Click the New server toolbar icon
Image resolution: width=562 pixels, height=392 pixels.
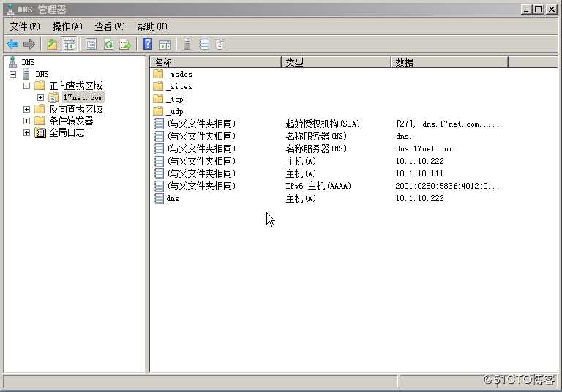[187, 45]
